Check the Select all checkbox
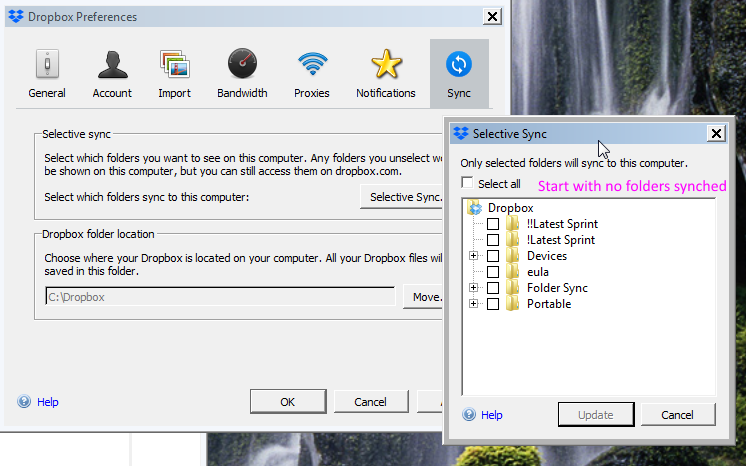The height and width of the screenshot is (466, 746). coord(468,183)
